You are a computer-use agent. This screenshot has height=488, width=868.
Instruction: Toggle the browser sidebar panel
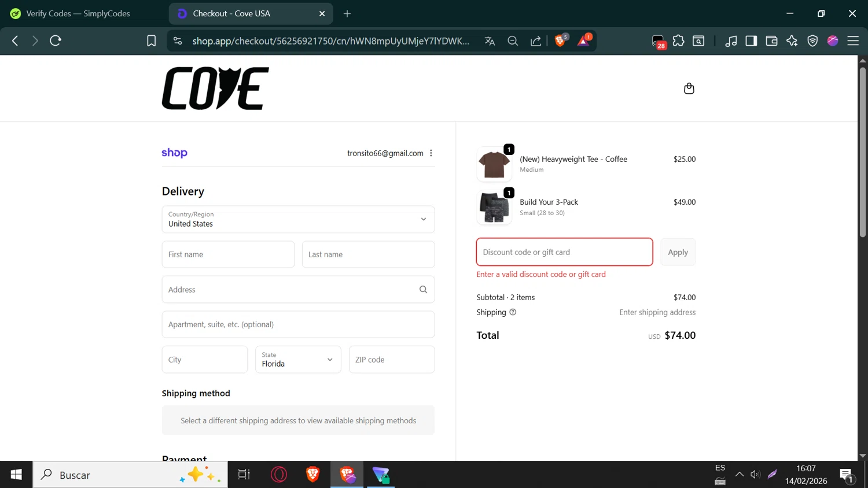[x=751, y=40]
